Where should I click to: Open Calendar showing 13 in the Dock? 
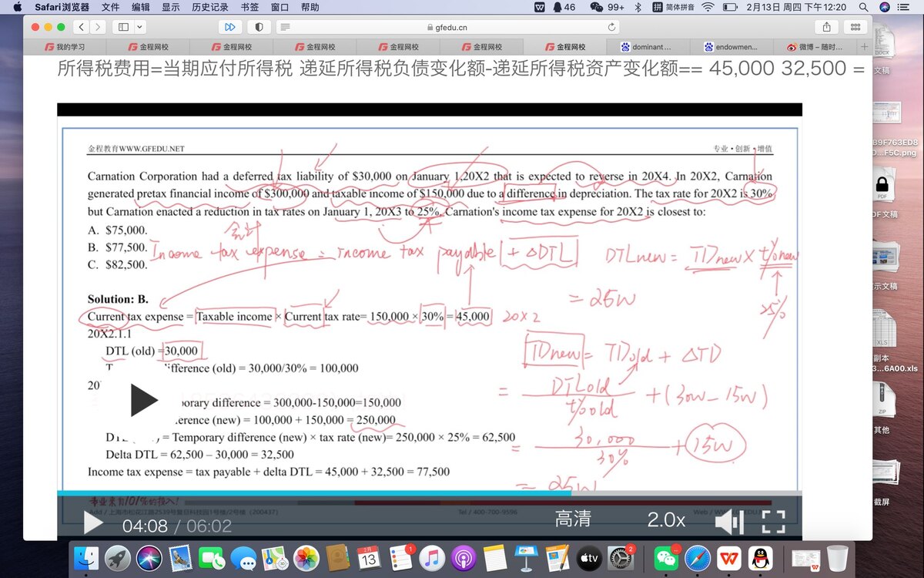(368, 557)
